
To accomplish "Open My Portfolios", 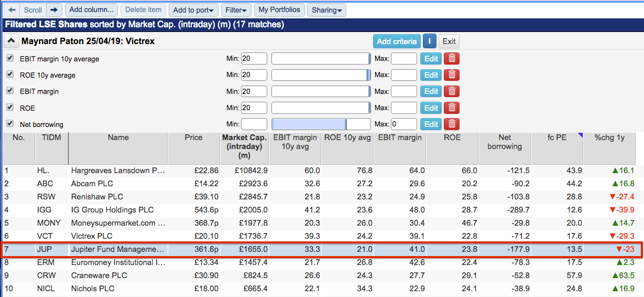I will pos(279,9).
